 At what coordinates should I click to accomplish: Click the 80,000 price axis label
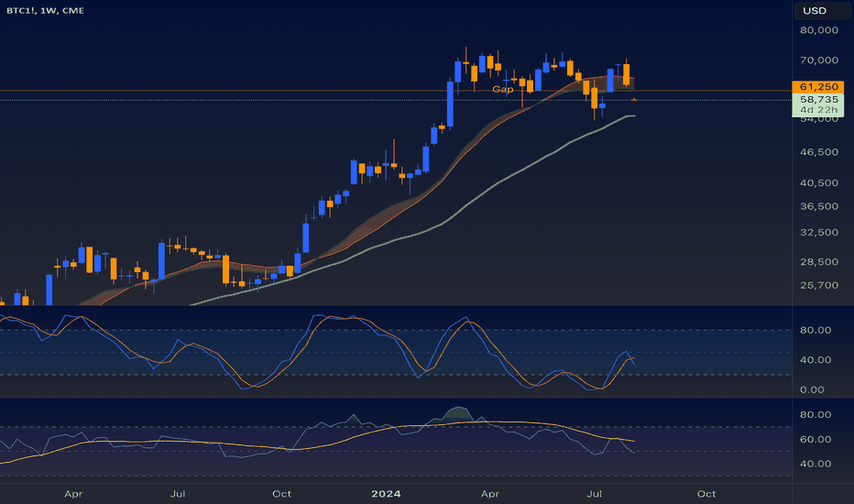pos(818,30)
